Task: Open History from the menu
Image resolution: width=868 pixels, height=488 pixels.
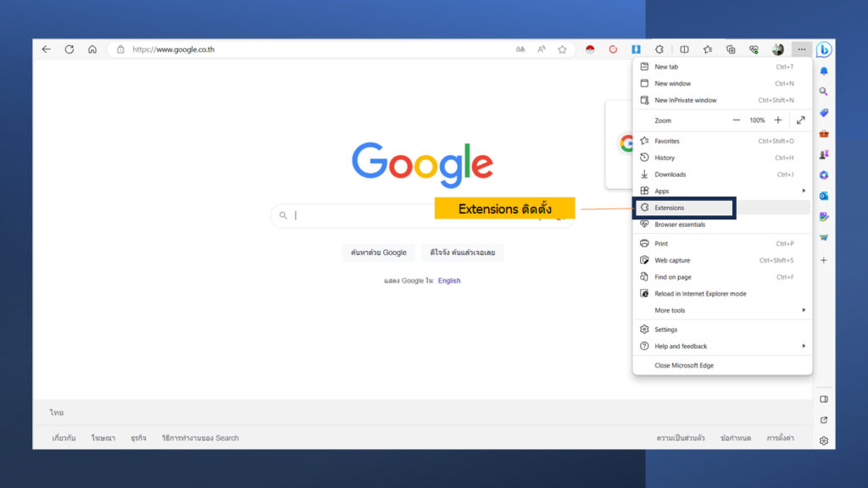Action: pos(722,158)
